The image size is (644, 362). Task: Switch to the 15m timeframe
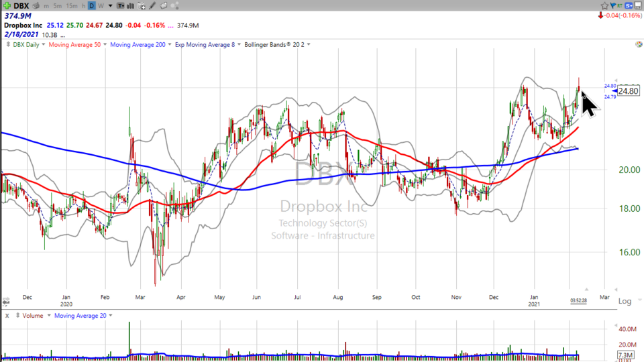click(72, 6)
